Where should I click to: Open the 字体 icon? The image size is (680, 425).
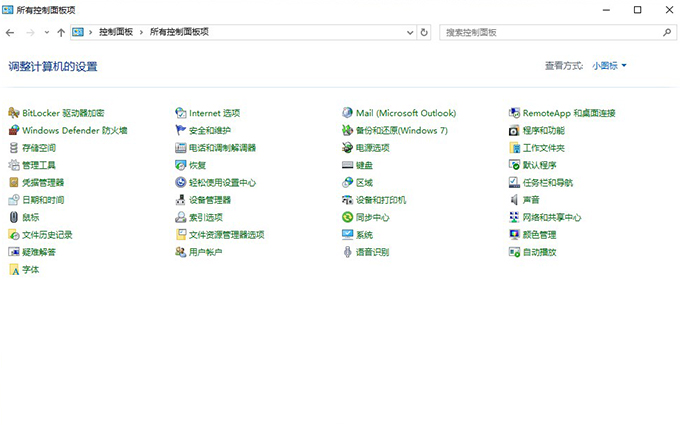point(14,270)
